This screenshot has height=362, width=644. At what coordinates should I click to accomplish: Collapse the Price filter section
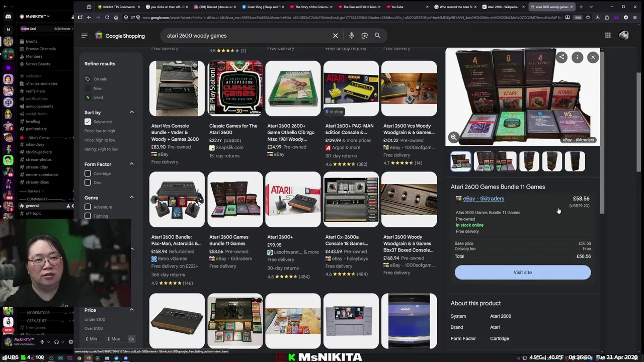[132, 310]
